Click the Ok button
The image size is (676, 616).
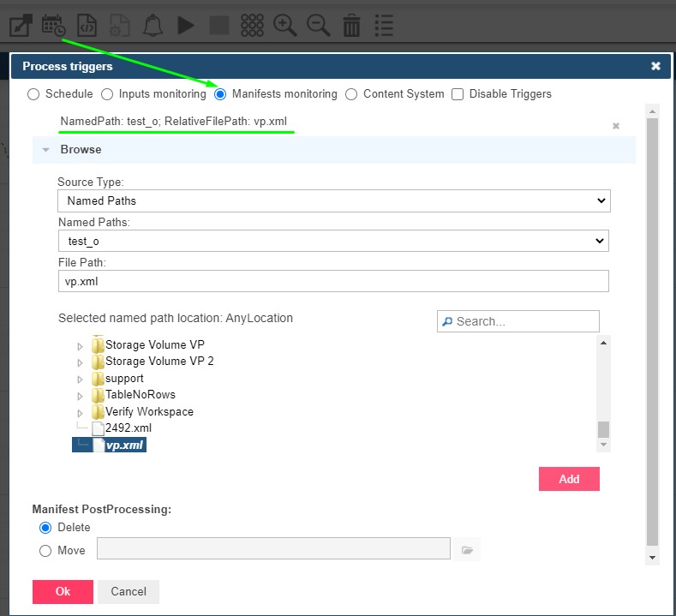(63, 591)
